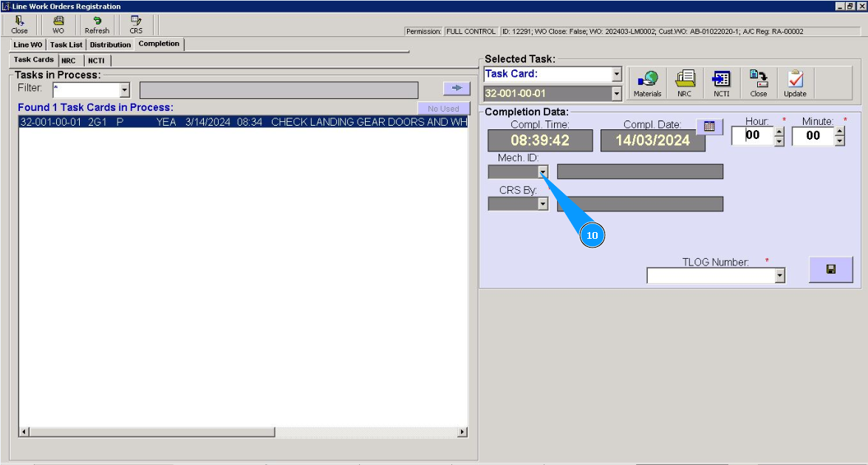Screen dimensions: 868x465
Task: Click the TLOG Number input field
Action: tap(711, 276)
